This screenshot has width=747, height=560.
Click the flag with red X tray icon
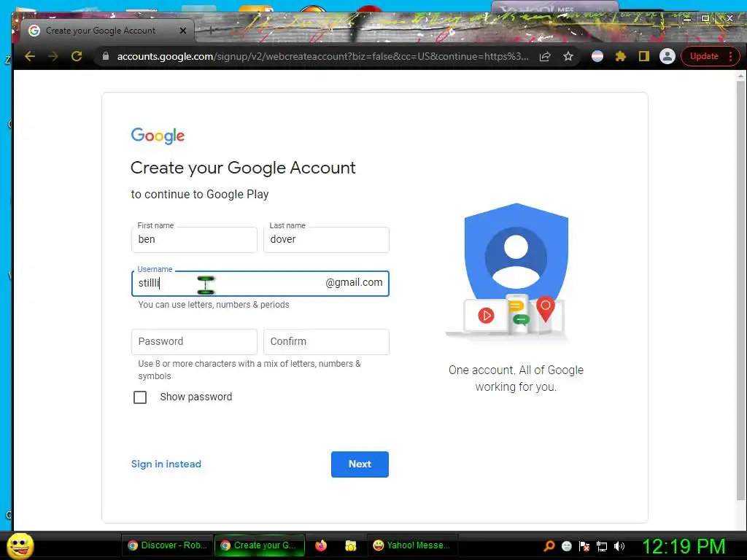click(x=584, y=546)
